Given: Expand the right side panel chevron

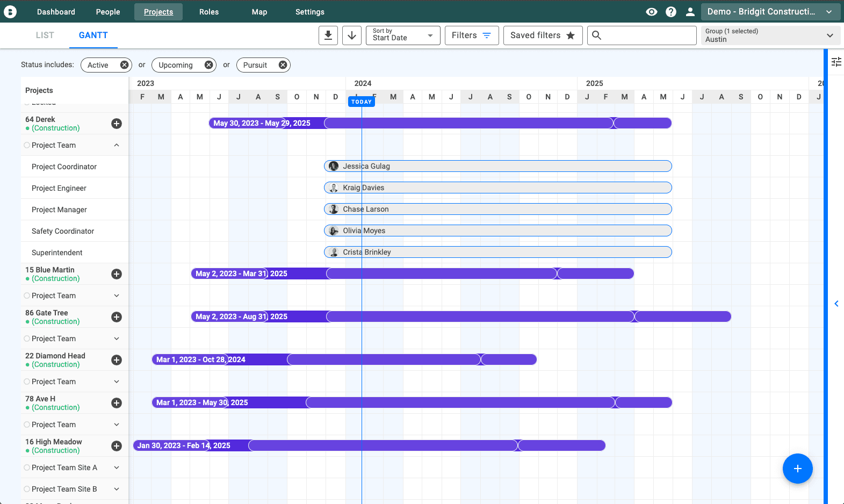Looking at the screenshot, I should pos(836,304).
